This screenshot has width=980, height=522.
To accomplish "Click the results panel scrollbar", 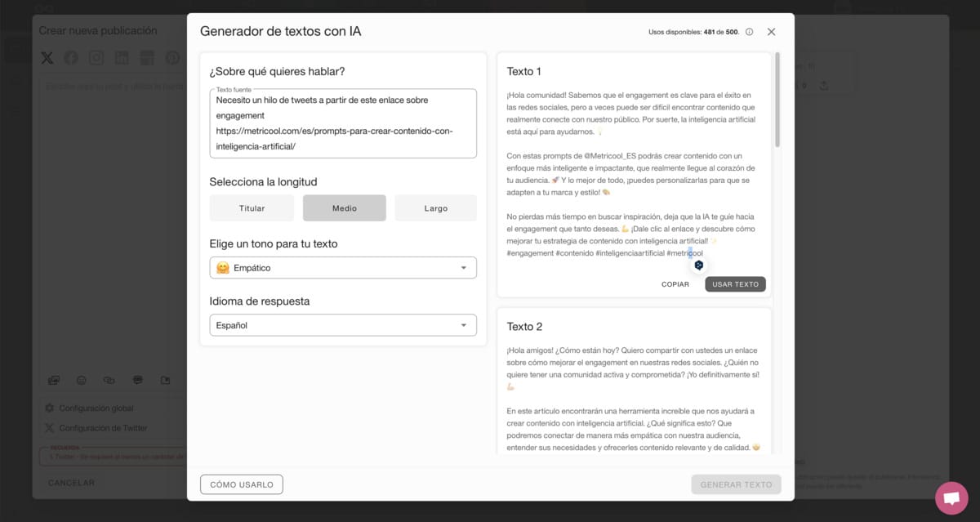I will pyautogui.click(x=777, y=100).
